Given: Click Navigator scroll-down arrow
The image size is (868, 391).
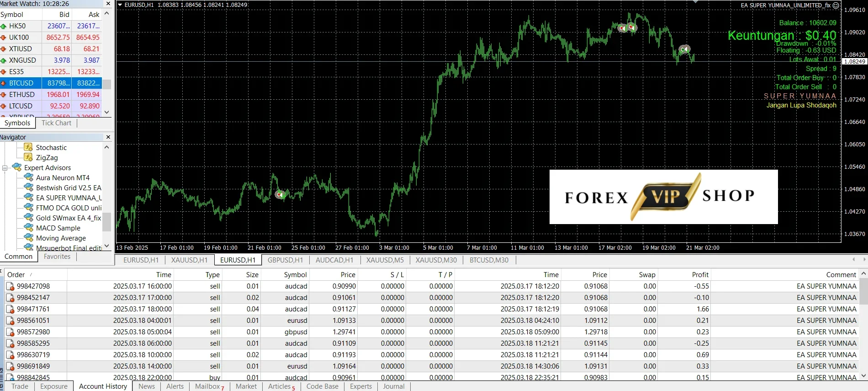Looking at the screenshot, I should pyautogui.click(x=107, y=246).
